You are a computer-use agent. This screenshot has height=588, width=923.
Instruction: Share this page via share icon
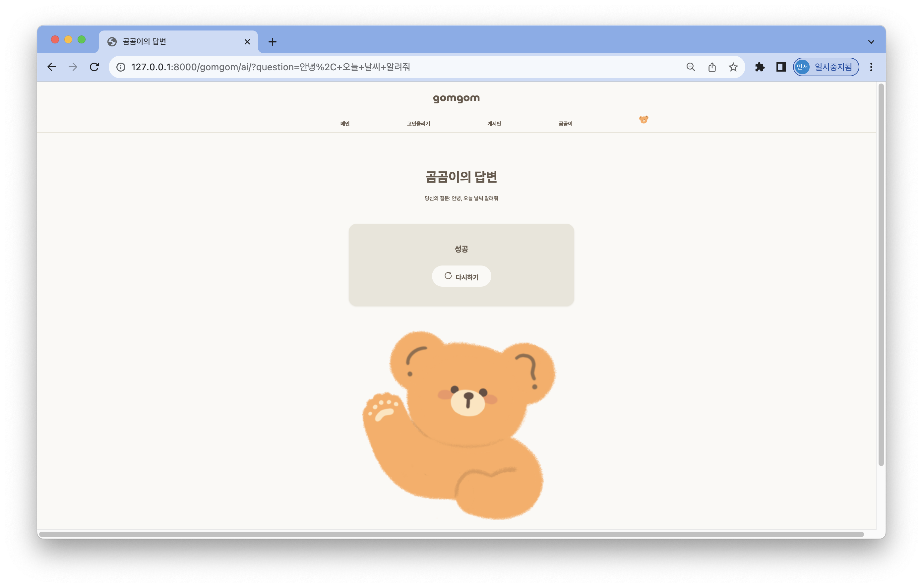[x=712, y=67]
